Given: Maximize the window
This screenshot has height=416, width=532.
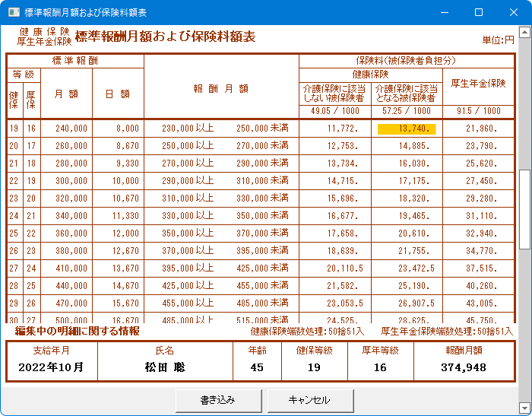Looking at the screenshot, I should (479, 13).
